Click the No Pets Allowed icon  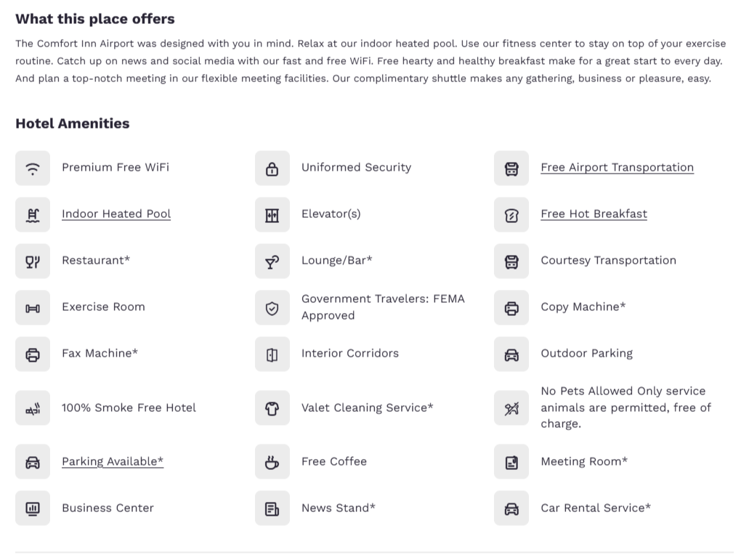(x=511, y=408)
